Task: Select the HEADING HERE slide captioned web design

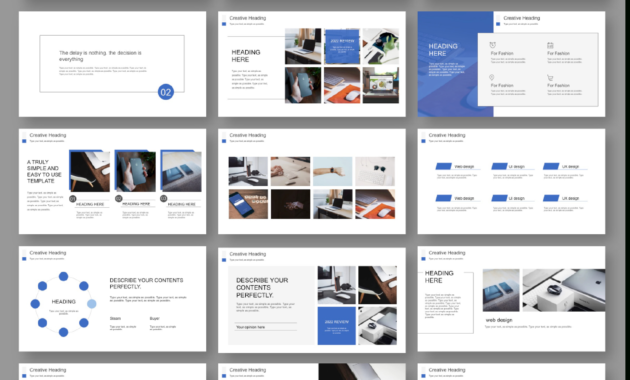Action: [511, 299]
